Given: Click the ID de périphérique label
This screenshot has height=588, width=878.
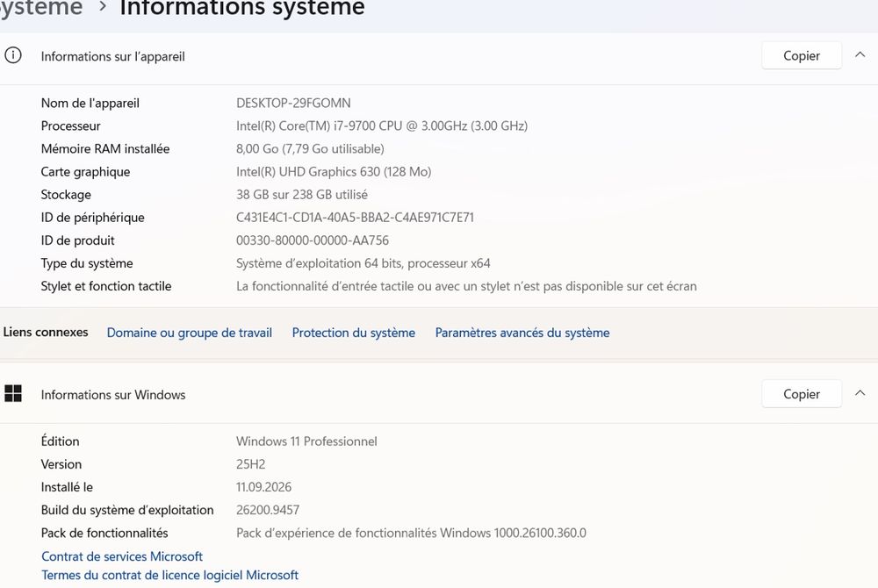Looking at the screenshot, I should pyautogui.click(x=92, y=218).
